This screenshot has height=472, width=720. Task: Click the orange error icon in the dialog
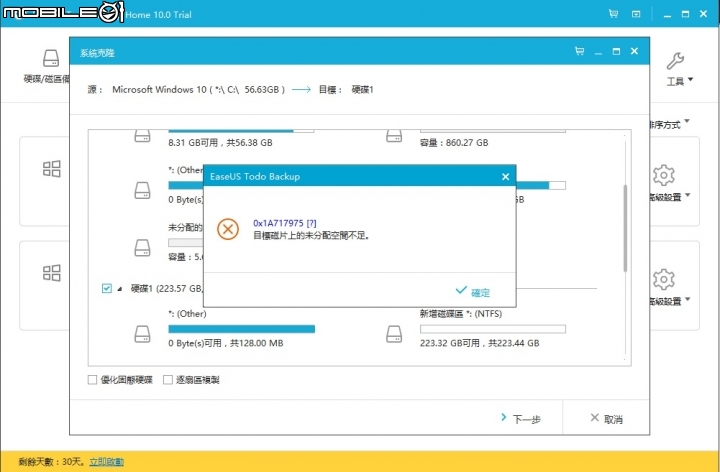point(228,229)
